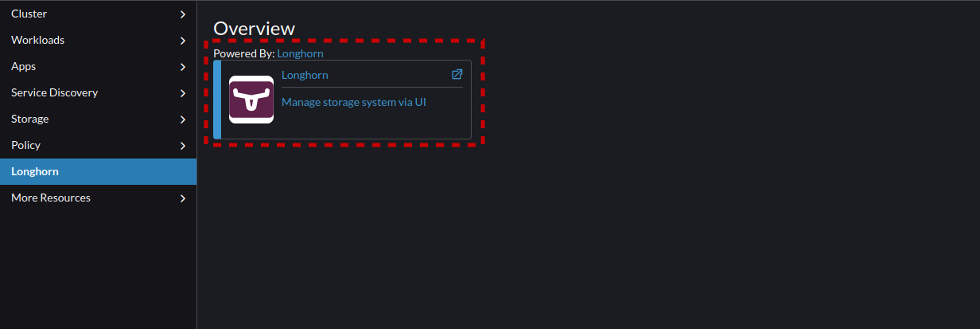The width and height of the screenshot is (980, 329).
Task: Expand the Workloads chevron arrow
Action: pos(183,41)
